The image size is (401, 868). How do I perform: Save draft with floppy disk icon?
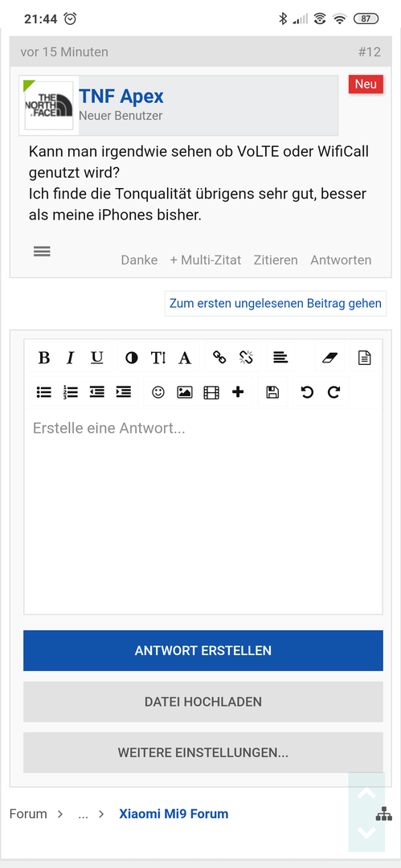coord(272,392)
